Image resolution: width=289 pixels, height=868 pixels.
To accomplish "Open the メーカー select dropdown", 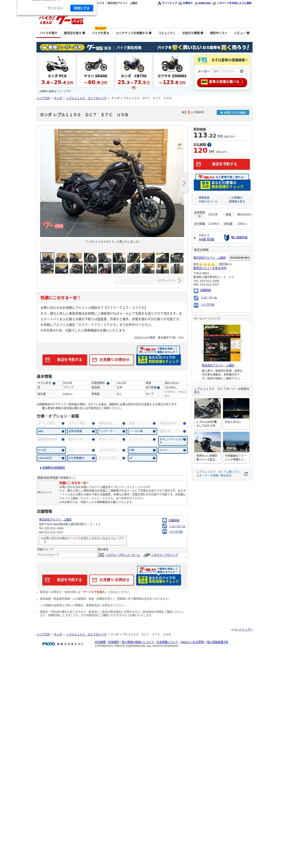I will pos(228,71).
